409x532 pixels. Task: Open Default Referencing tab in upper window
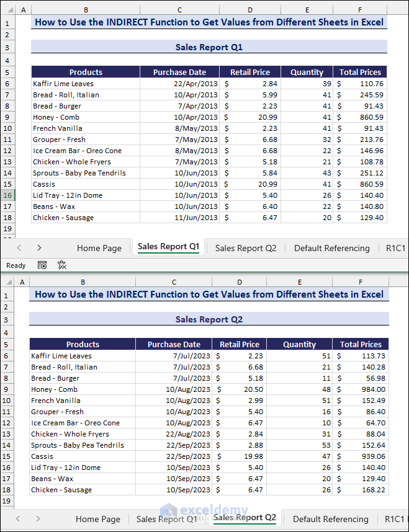click(x=332, y=248)
